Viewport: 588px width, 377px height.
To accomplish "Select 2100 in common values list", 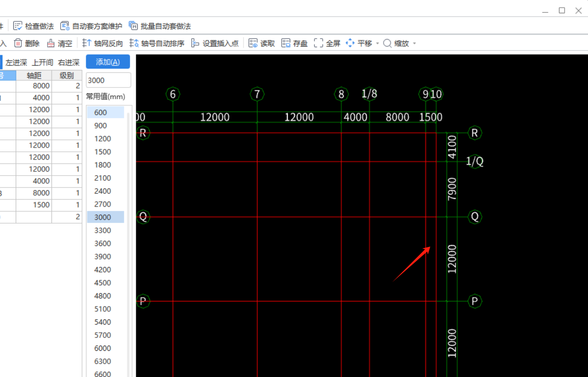I will tap(106, 178).
